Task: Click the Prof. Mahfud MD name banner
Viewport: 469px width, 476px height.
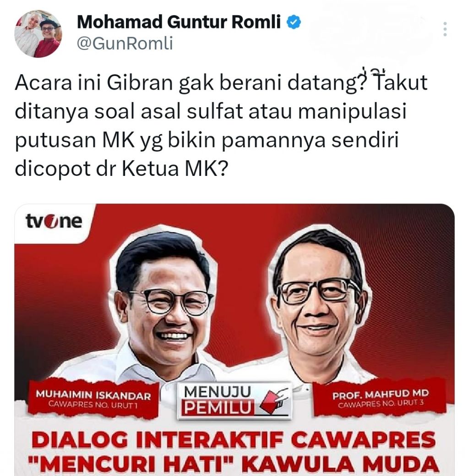Action: pos(380,398)
